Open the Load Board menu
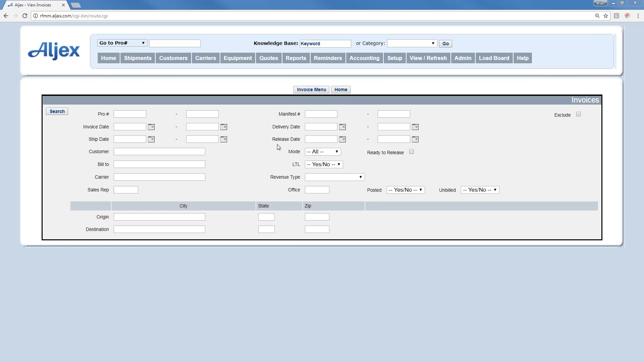 pos(494,58)
